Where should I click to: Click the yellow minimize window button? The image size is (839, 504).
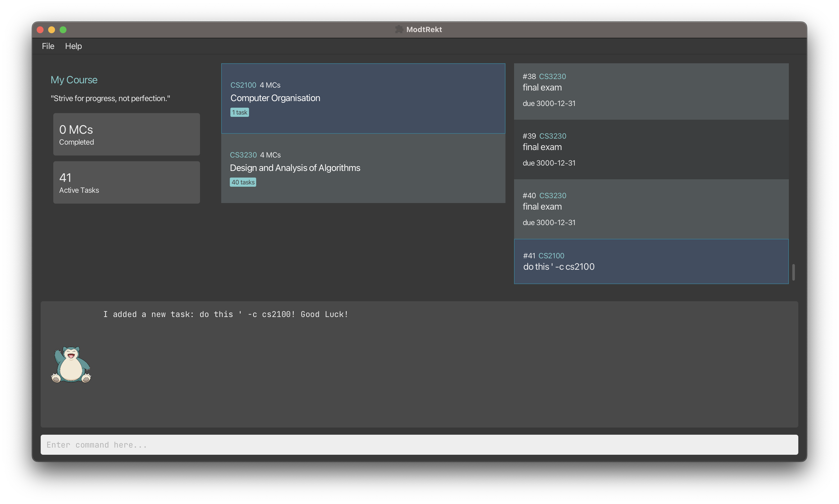[52, 30]
